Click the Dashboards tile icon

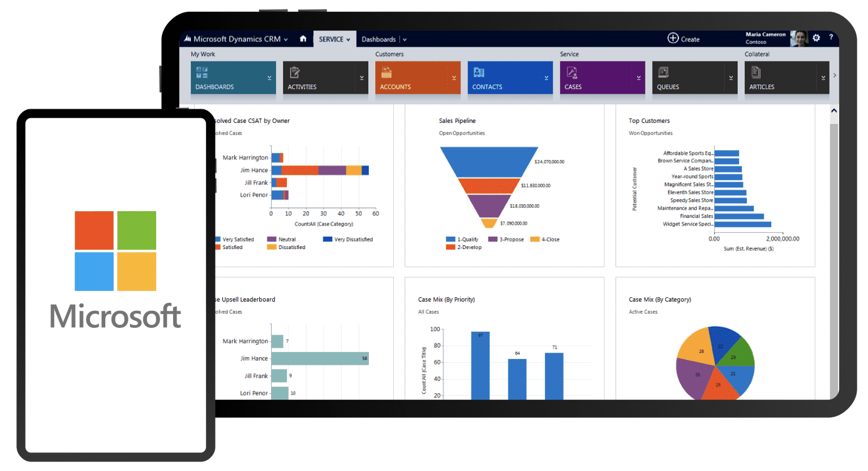point(202,72)
